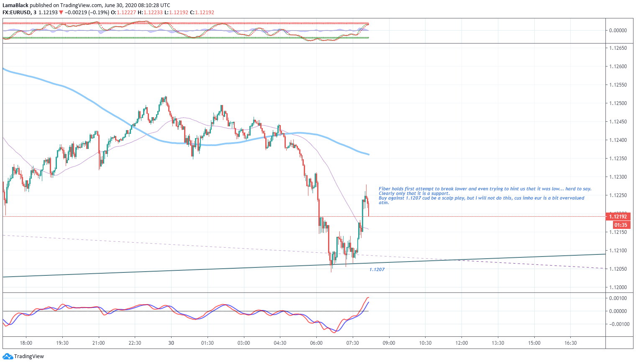
Task: Click the 01:30 time axis label
Action: pyautogui.click(x=208, y=343)
